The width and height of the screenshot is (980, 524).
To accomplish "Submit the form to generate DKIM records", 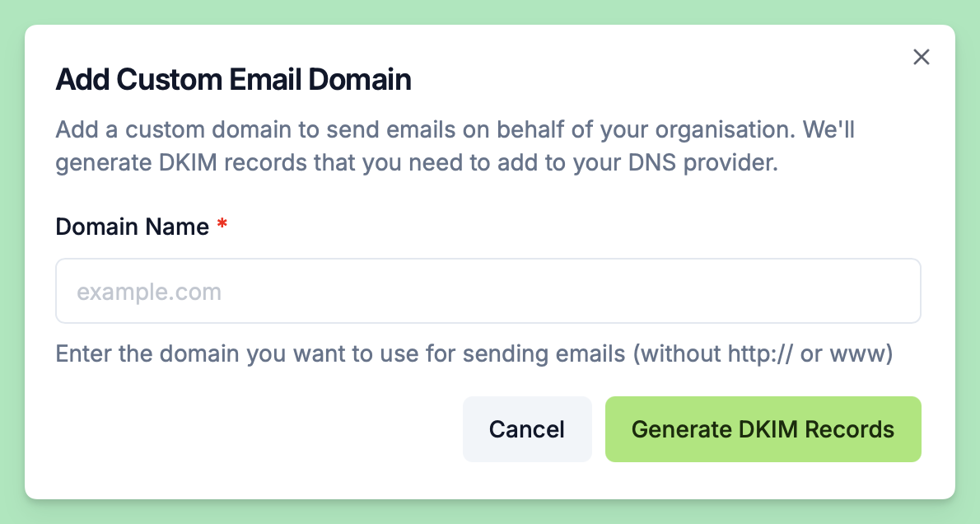I will click(x=763, y=429).
